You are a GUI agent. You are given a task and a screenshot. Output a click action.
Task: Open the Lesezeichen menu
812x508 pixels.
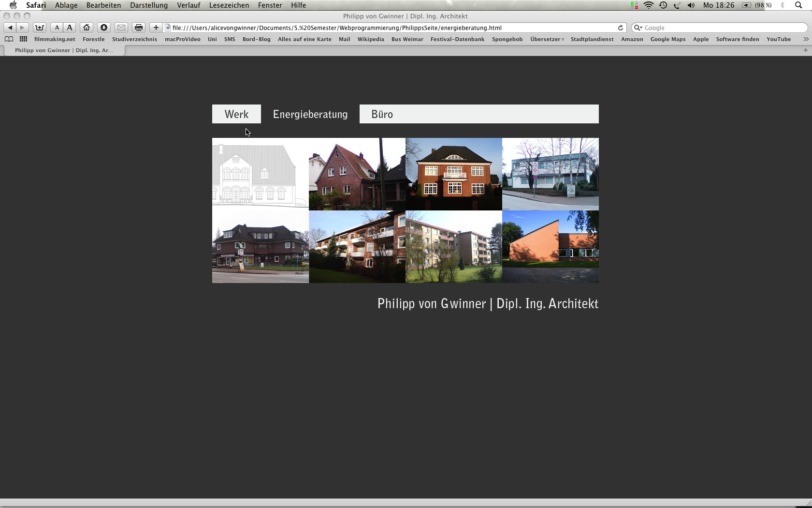click(x=229, y=5)
